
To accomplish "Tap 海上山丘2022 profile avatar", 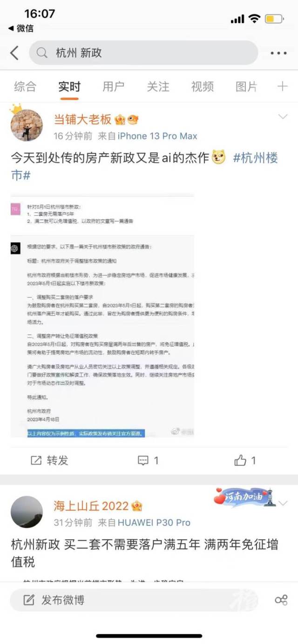I will click(x=27, y=512).
